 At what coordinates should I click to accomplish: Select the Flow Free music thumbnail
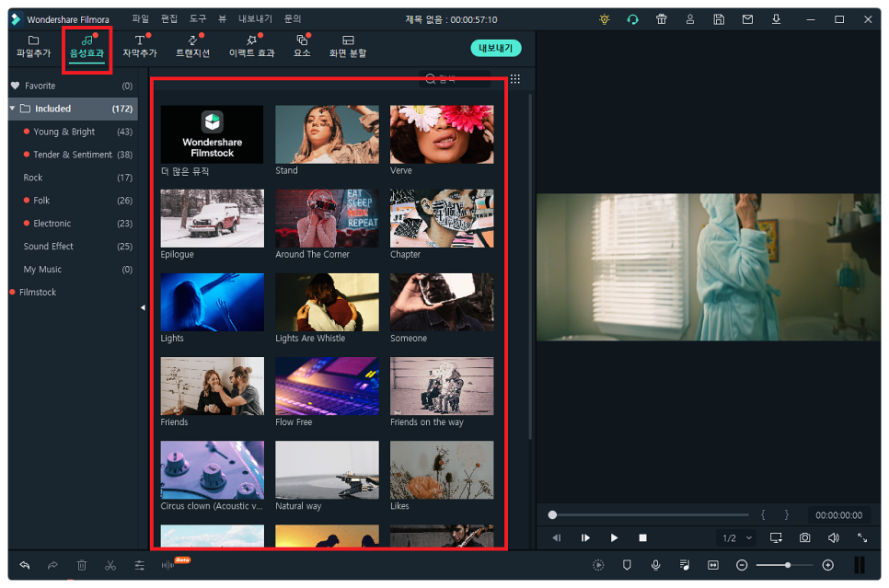coord(327,386)
